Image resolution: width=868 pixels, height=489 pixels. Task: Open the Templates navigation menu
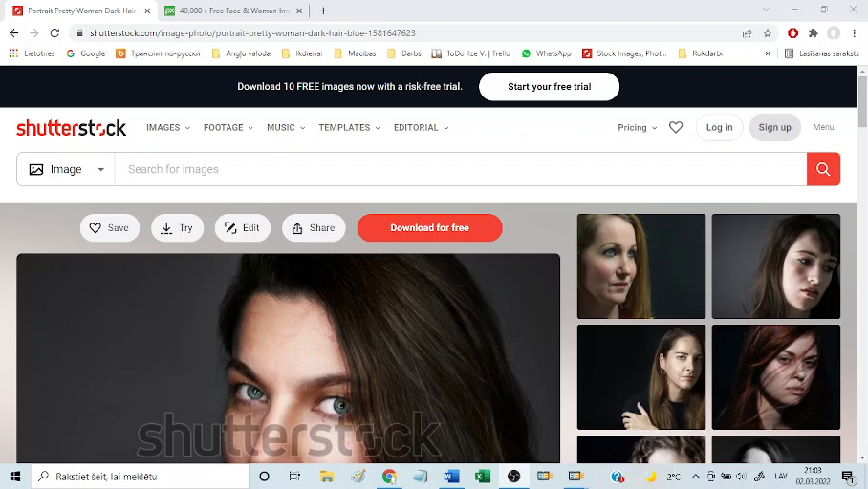pyautogui.click(x=349, y=127)
